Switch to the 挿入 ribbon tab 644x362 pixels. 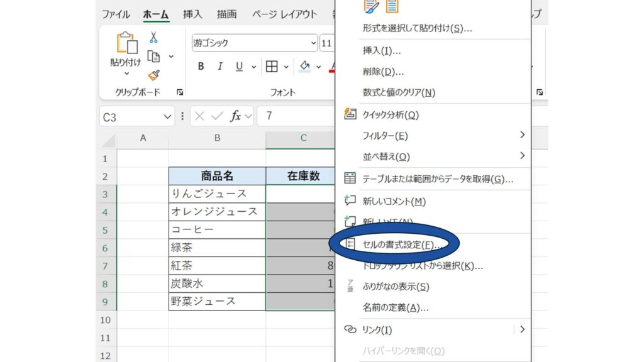tap(192, 14)
